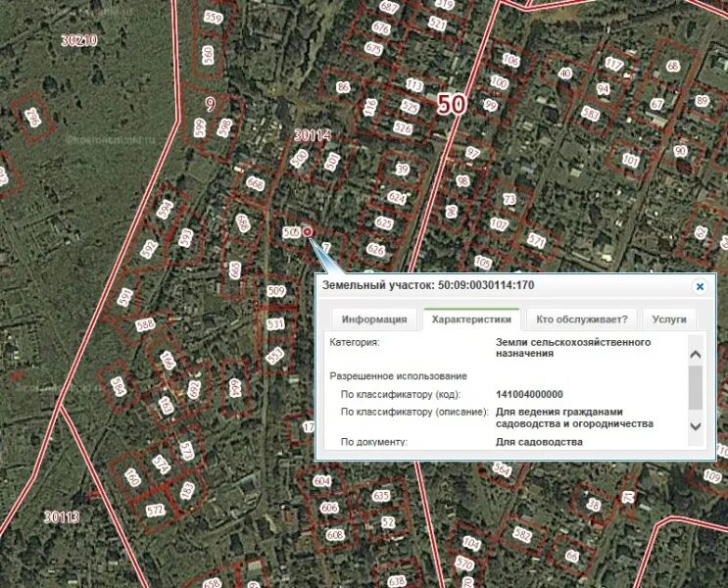Click the Категория field label

tap(355, 342)
